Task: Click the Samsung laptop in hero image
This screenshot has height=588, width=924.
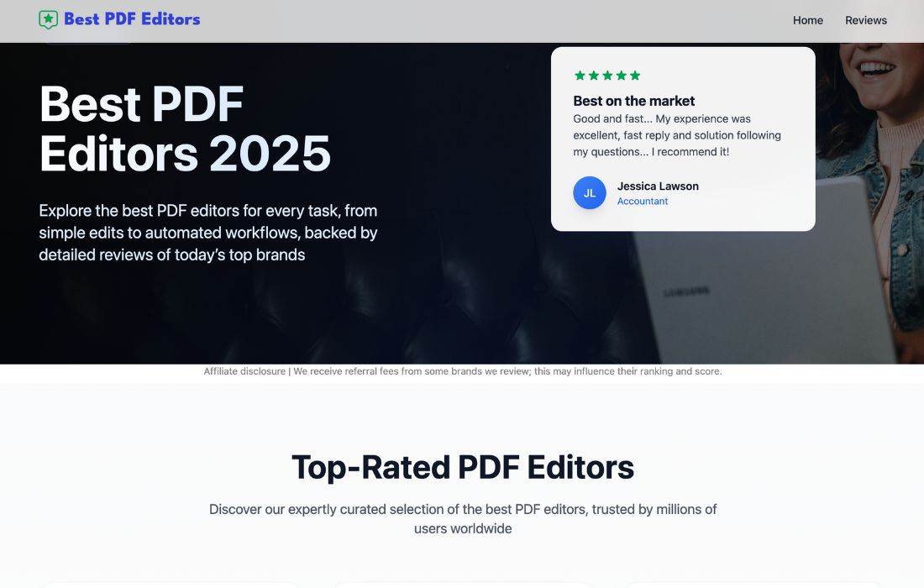Action: pyautogui.click(x=756, y=286)
